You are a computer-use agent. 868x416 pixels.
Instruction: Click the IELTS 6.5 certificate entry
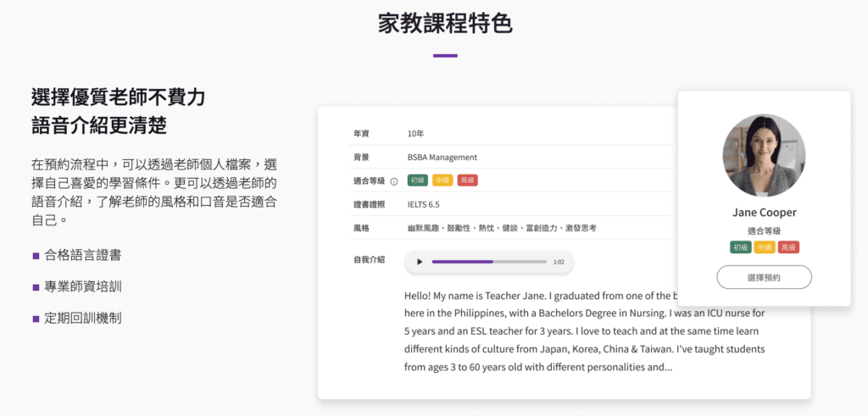tap(423, 204)
